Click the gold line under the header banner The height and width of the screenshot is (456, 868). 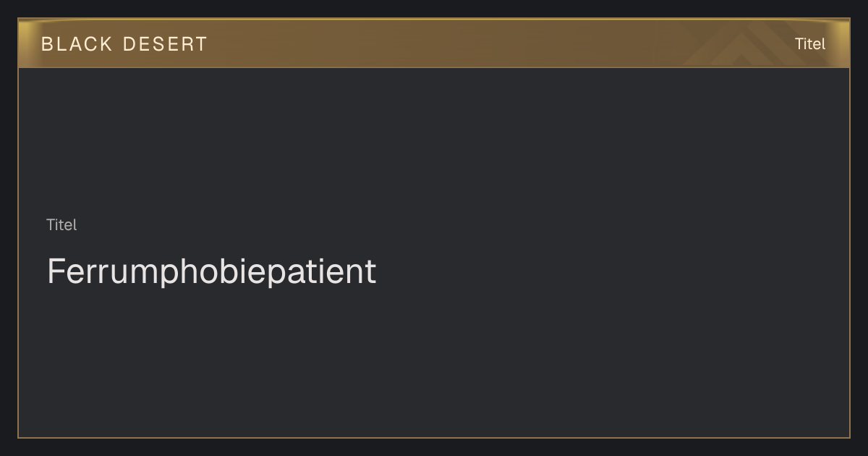point(434,67)
